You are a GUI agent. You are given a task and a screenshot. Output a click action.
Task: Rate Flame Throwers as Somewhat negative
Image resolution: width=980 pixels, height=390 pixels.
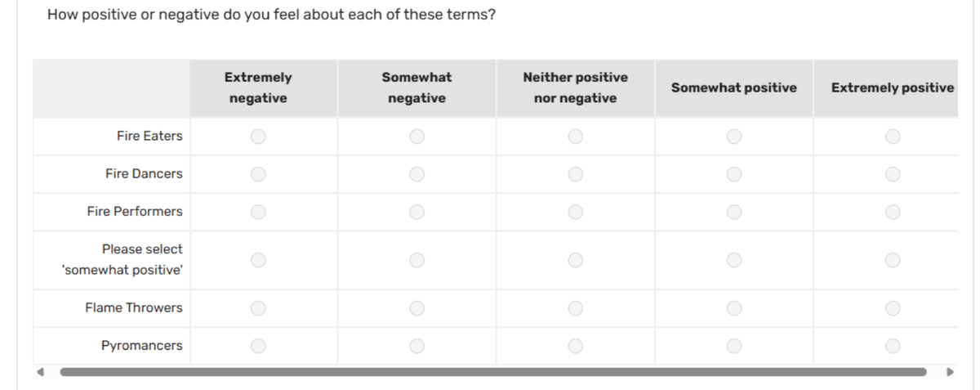click(x=416, y=308)
